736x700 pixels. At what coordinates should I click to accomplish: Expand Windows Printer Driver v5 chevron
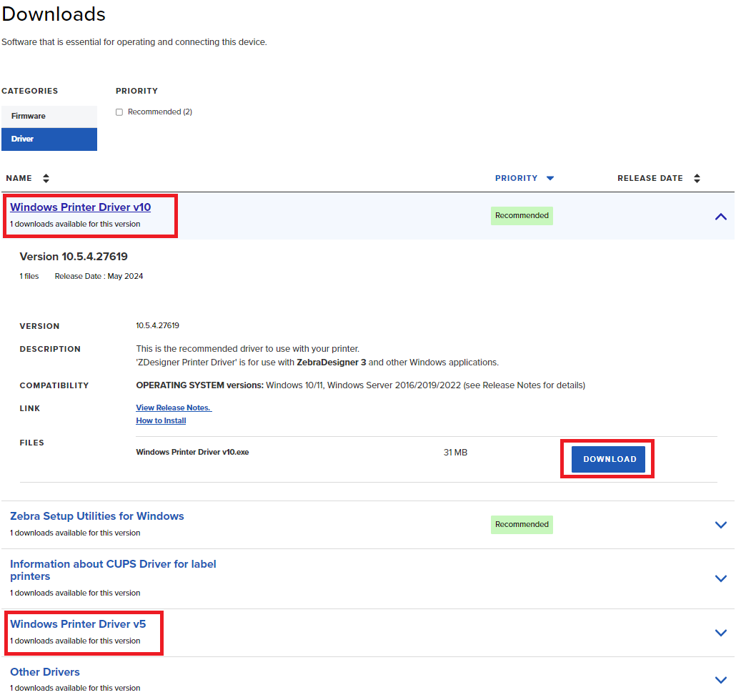pyautogui.click(x=720, y=633)
